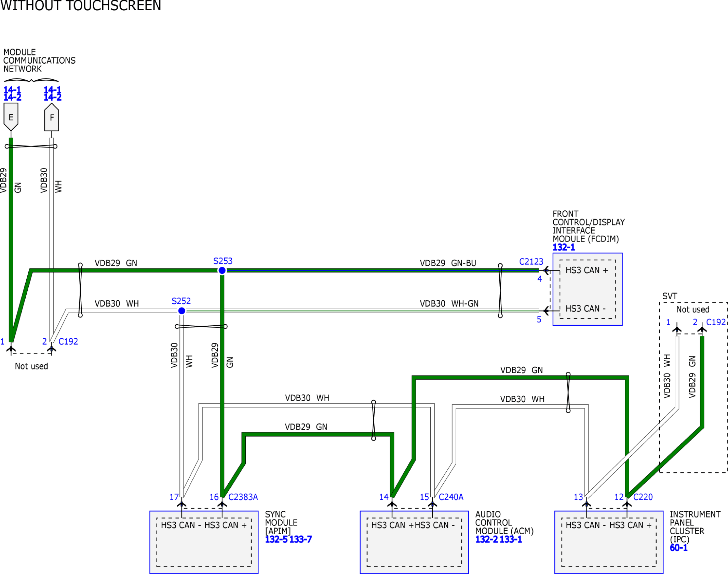Open the 60-1 cluster page link
This screenshot has width=728, height=574.
(x=678, y=548)
